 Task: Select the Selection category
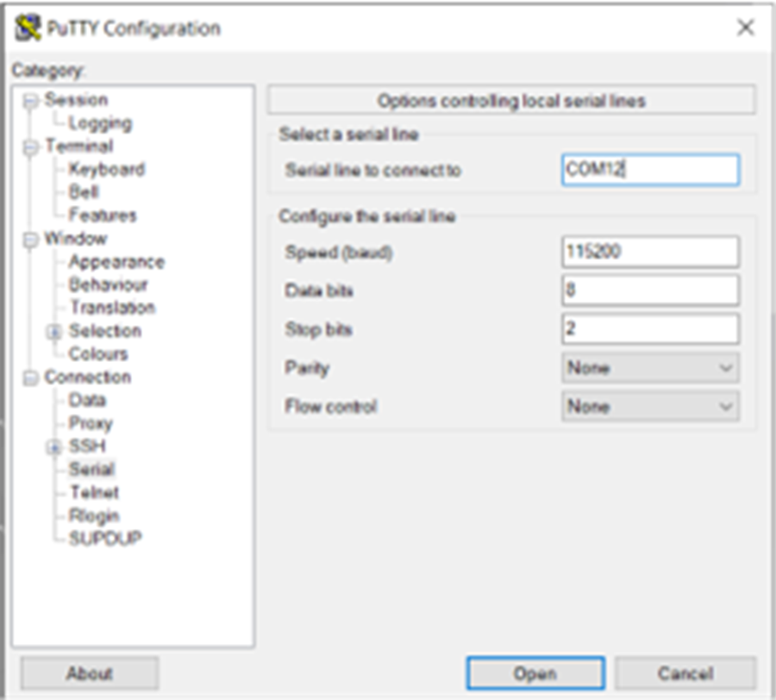[x=105, y=331]
